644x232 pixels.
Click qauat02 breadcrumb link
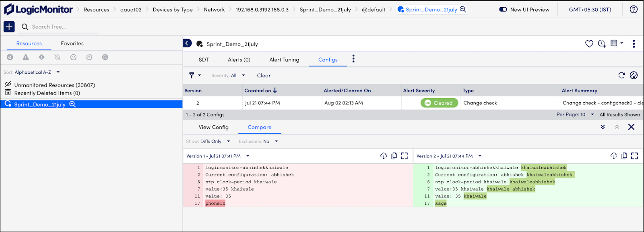[131, 9]
